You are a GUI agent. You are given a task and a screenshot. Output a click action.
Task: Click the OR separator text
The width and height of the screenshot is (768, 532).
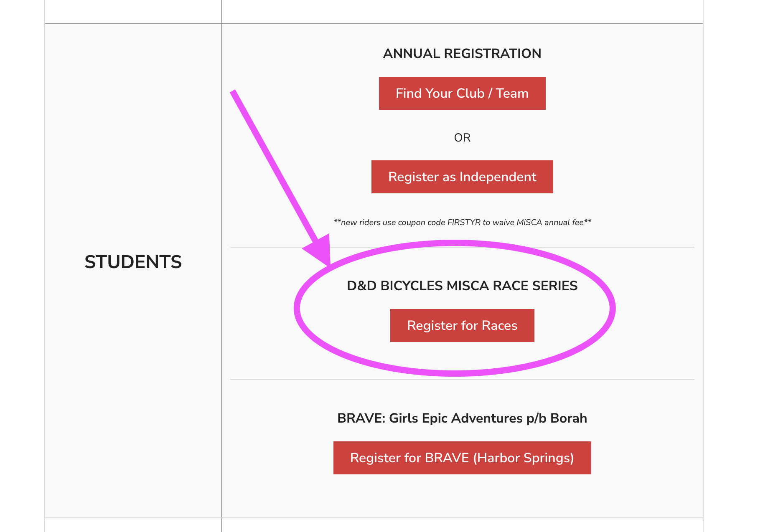[x=462, y=137]
